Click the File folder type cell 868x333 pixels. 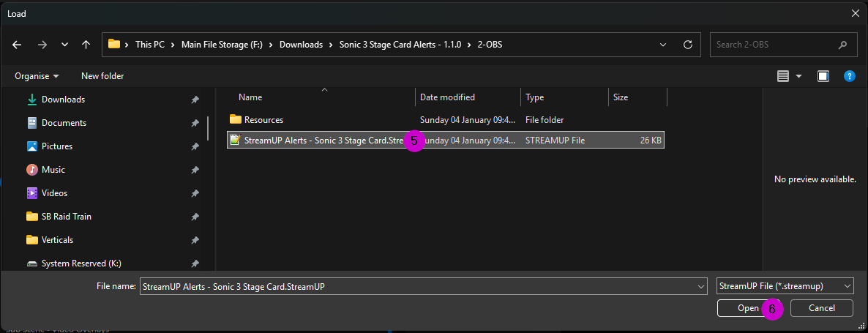tap(545, 119)
